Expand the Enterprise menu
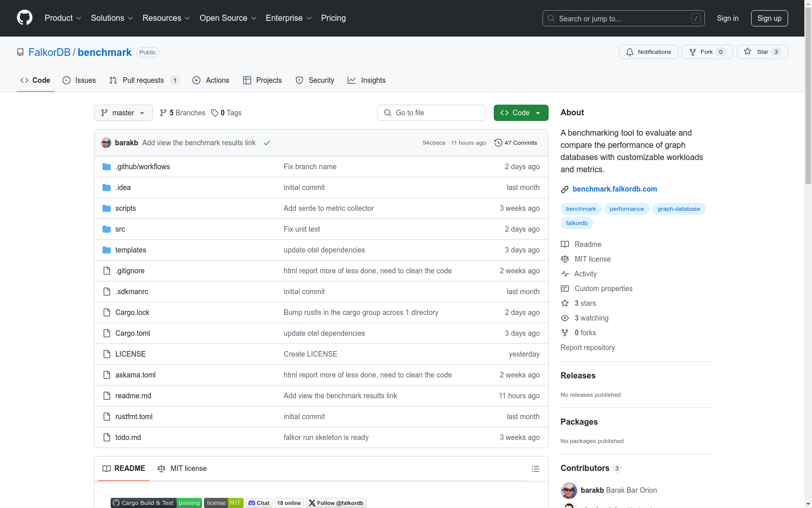The height and width of the screenshot is (508, 812). point(289,18)
